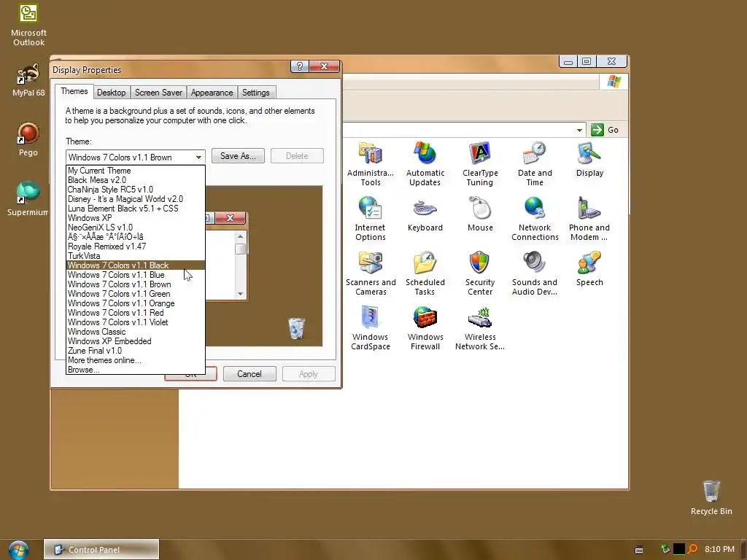Select Disney - It's a Magical World v2.0
747x560 pixels.
click(x=135, y=199)
